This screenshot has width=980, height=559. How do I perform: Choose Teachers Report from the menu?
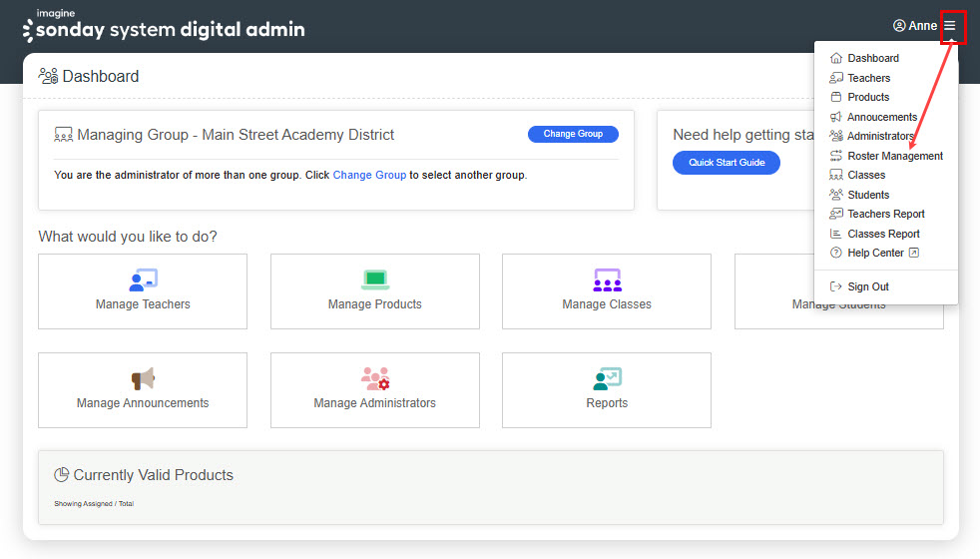coord(885,214)
